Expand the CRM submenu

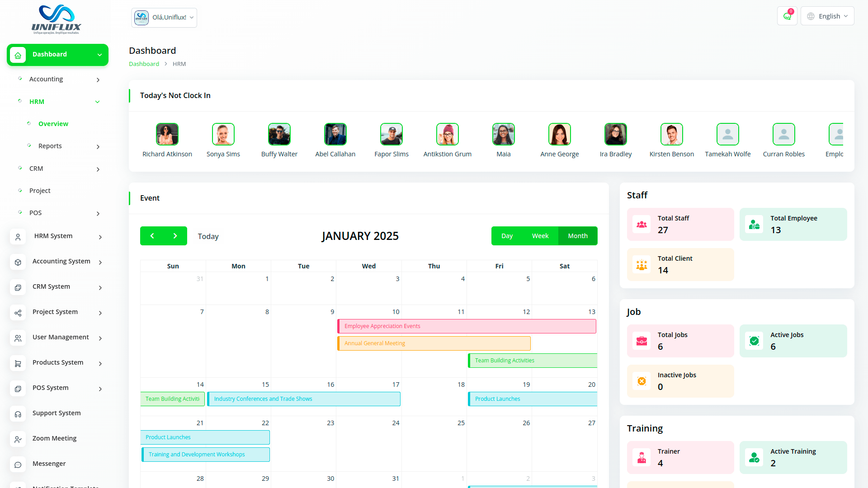coord(98,169)
